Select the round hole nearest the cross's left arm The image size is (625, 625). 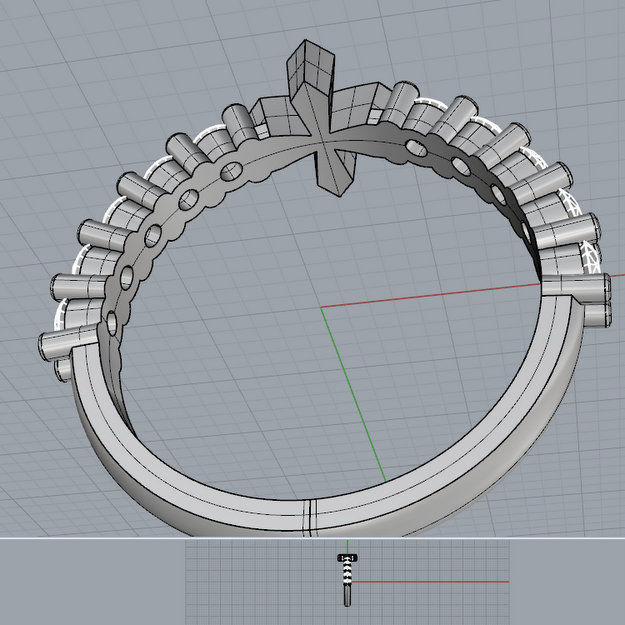click(x=231, y=171)
